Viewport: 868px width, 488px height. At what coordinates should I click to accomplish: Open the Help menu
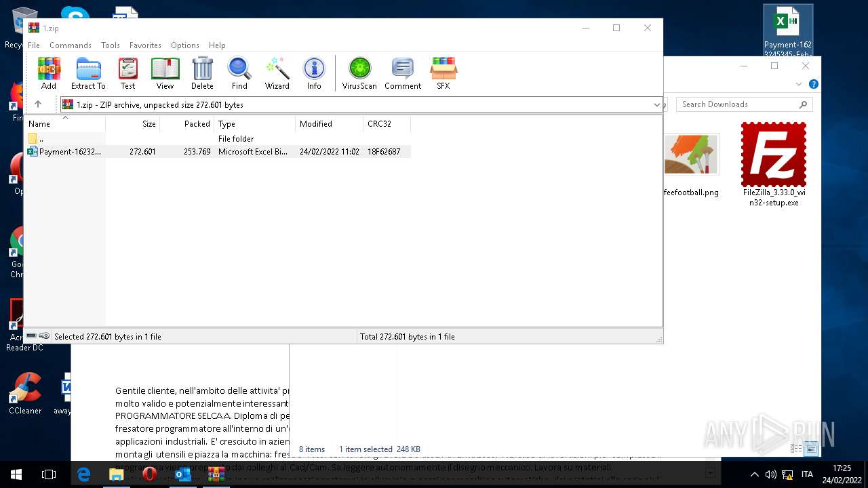217,45
